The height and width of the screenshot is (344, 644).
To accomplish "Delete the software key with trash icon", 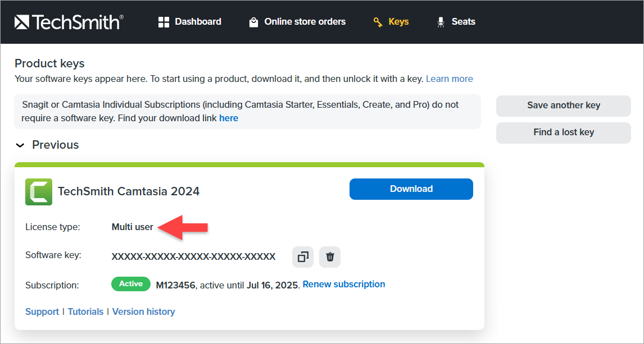I will click(x=330, y=257).
